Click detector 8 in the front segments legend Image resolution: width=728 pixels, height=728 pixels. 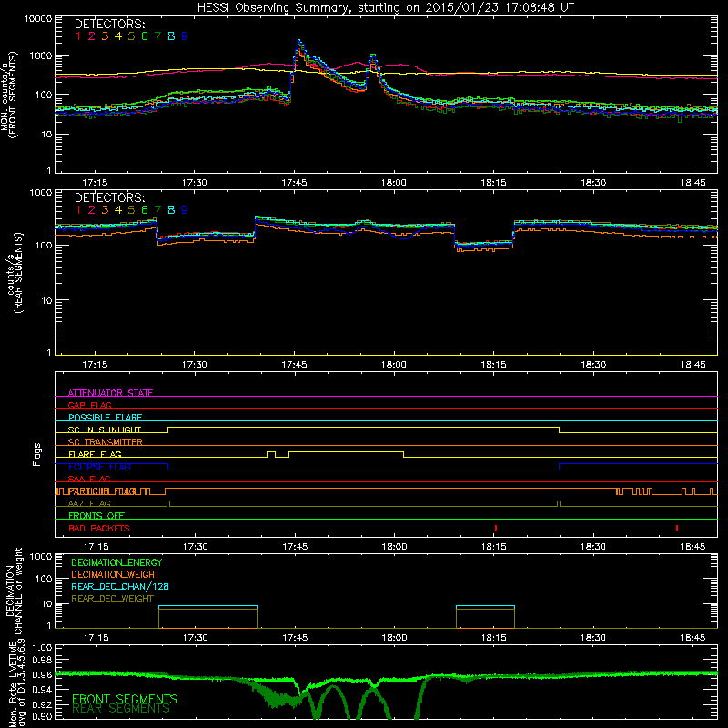click(x=171, y=36)
